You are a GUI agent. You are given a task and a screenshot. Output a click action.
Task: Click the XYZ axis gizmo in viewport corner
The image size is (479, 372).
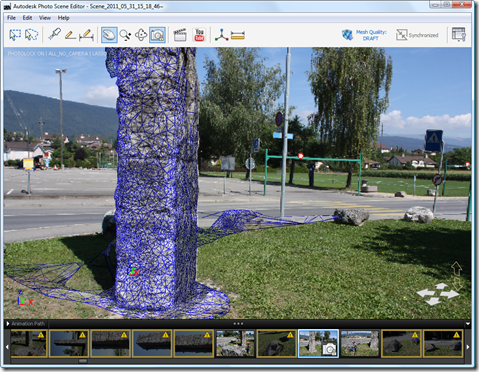24,298
